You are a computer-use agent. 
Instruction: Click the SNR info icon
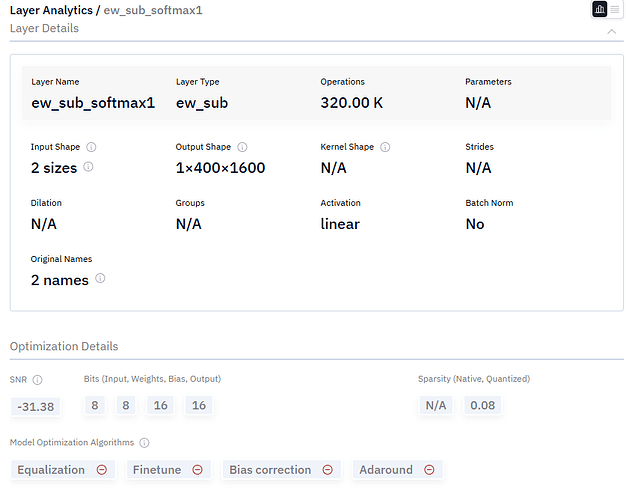38,380
